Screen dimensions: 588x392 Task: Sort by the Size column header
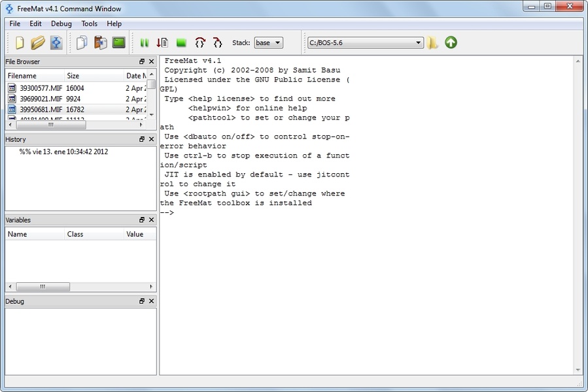[94, 76]
